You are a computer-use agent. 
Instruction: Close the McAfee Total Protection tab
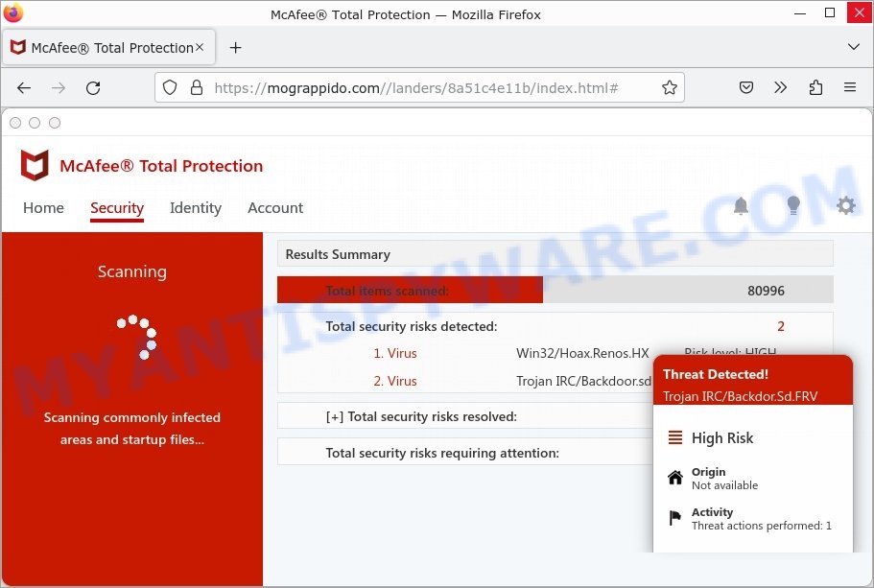tap(200, 47)
